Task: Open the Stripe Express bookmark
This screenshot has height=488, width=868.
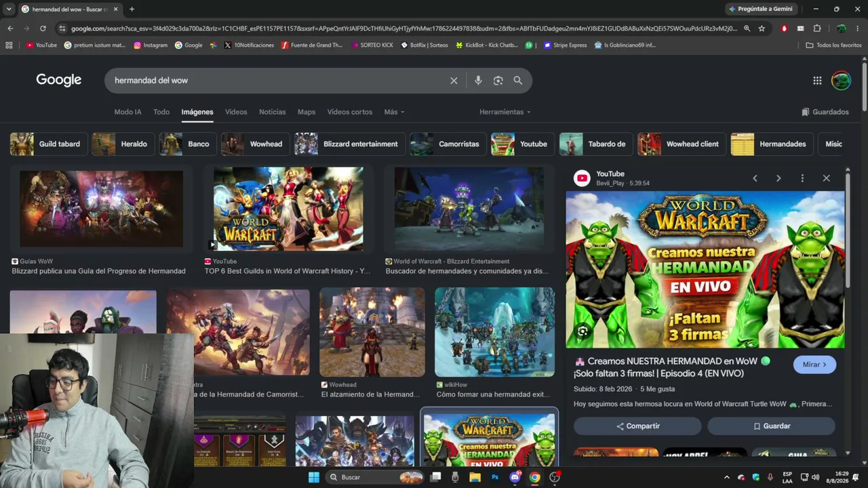Action: (x=564, y=45)
